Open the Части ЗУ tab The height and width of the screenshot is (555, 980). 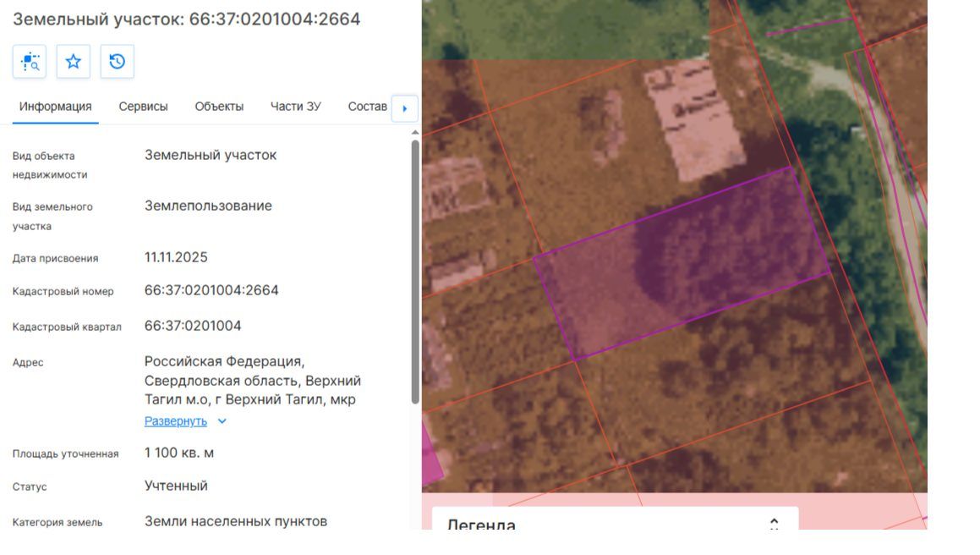coord(296,107)
